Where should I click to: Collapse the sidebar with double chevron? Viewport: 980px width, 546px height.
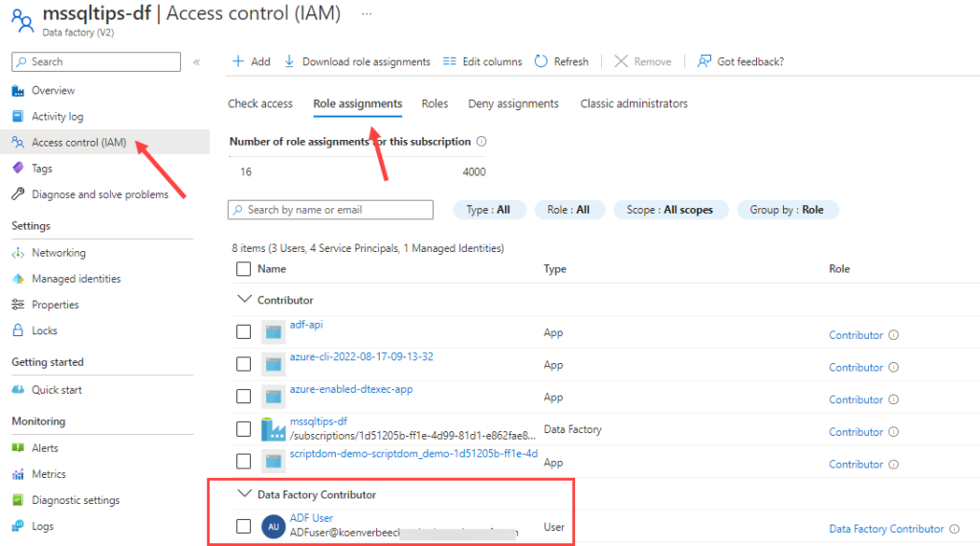[x=197, y=62]
